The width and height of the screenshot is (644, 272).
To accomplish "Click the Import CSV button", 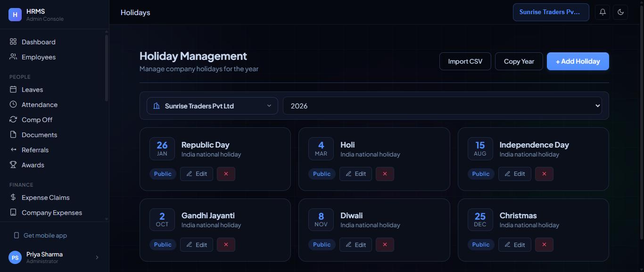I will click(x=465, y=61).
